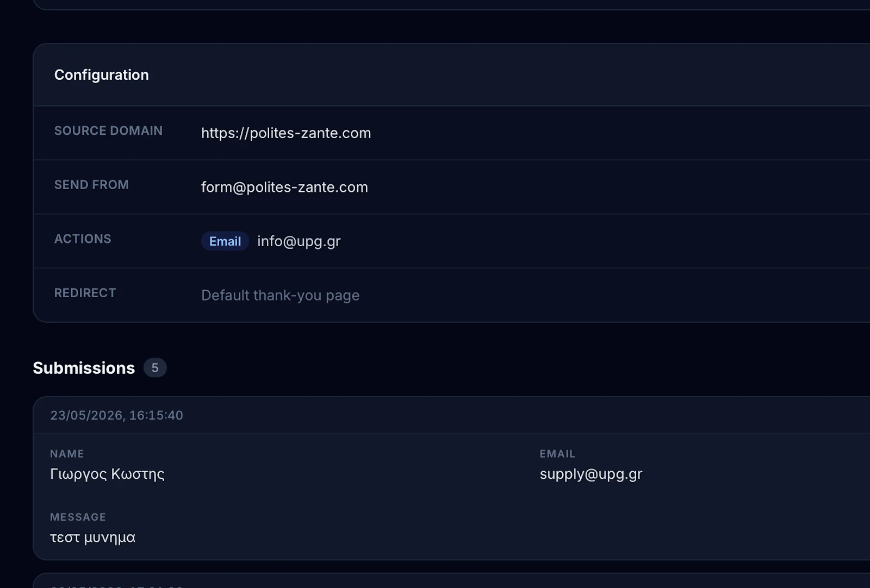The image size is (870, 588).
Task: Click the SEND FROM label
Action: pyautogui.click(x=91, y=185)
